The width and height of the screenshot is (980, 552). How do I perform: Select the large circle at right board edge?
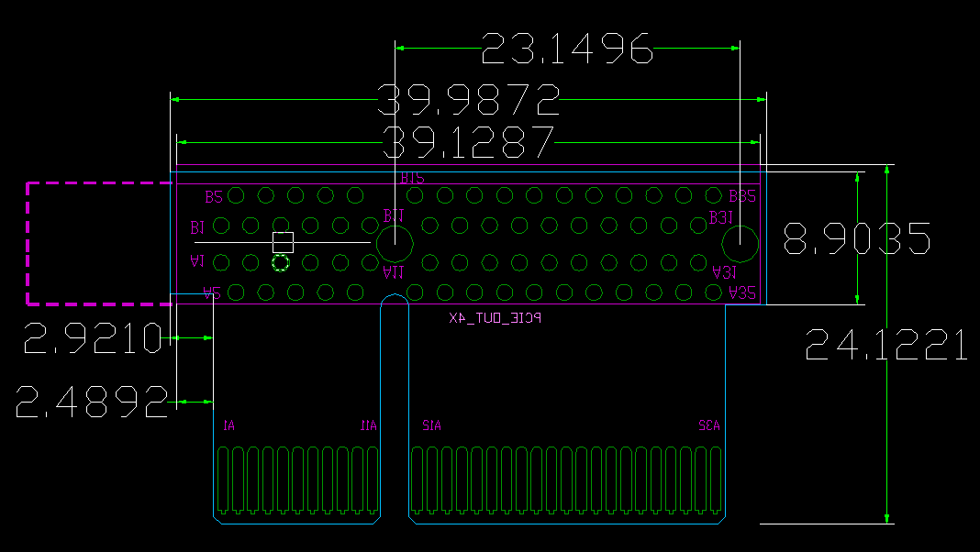click(x=740, y=243)
